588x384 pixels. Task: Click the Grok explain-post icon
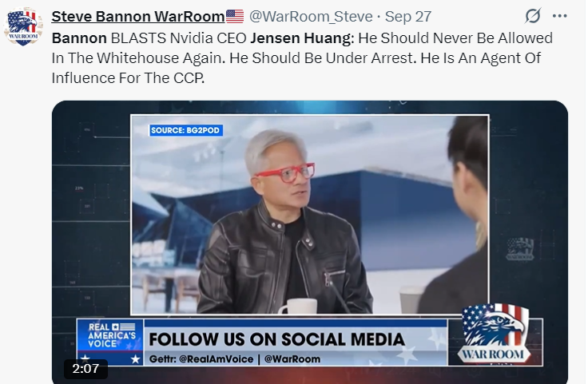(533, 16)
